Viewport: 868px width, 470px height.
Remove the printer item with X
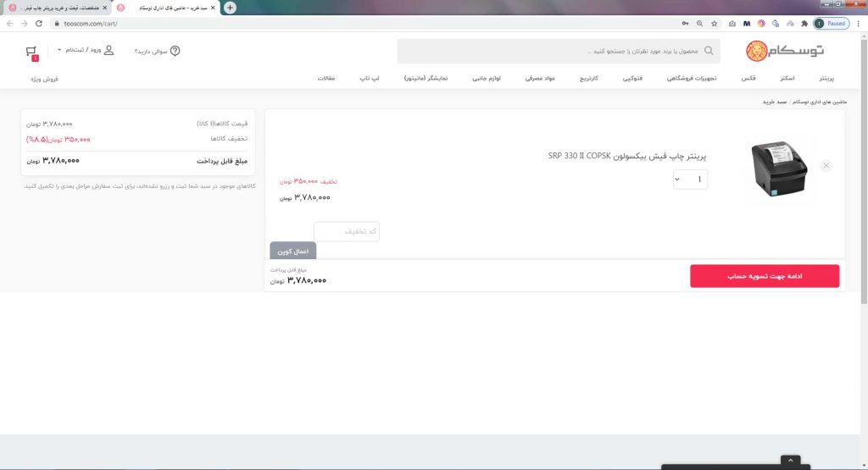(x=826, y=165)
